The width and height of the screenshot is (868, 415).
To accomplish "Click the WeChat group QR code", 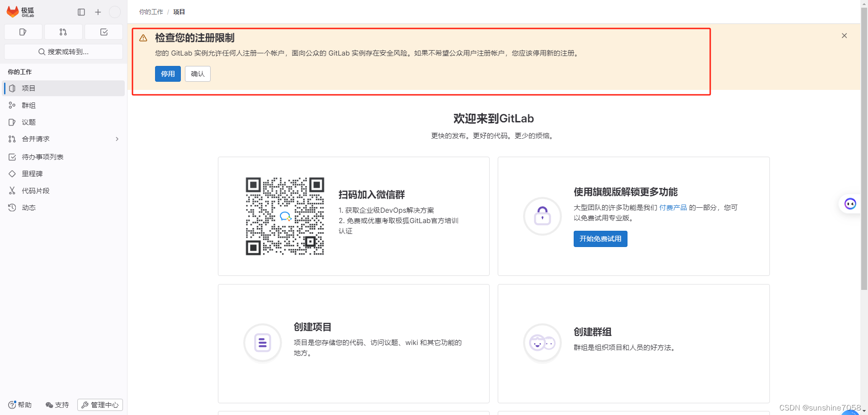I will (x=285, y=216).
